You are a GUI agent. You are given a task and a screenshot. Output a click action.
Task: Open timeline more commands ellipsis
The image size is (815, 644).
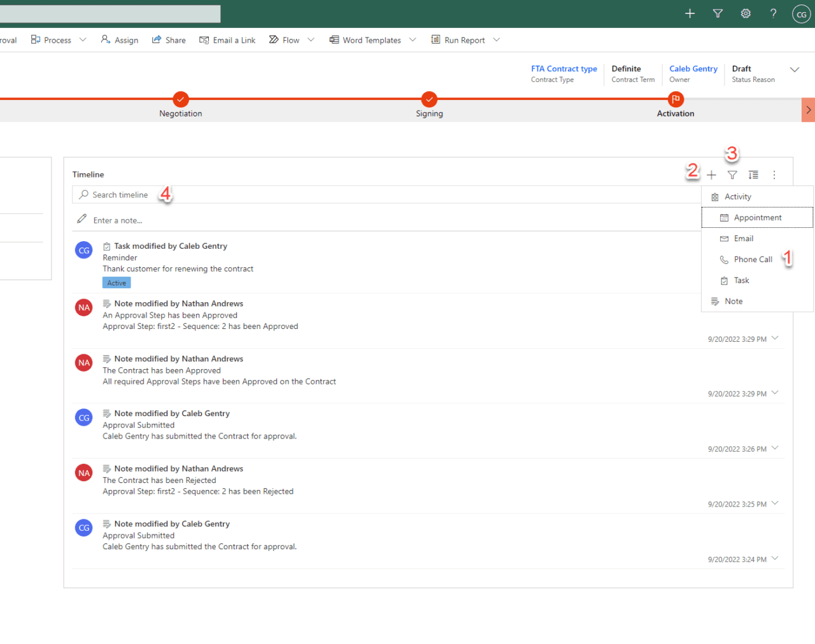pyautogui.click(x=774, y=174)
